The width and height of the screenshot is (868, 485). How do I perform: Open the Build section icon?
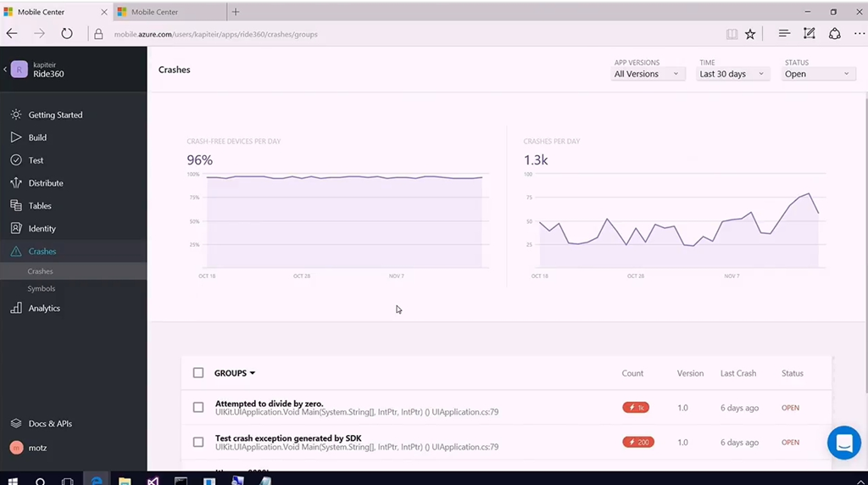16,137
